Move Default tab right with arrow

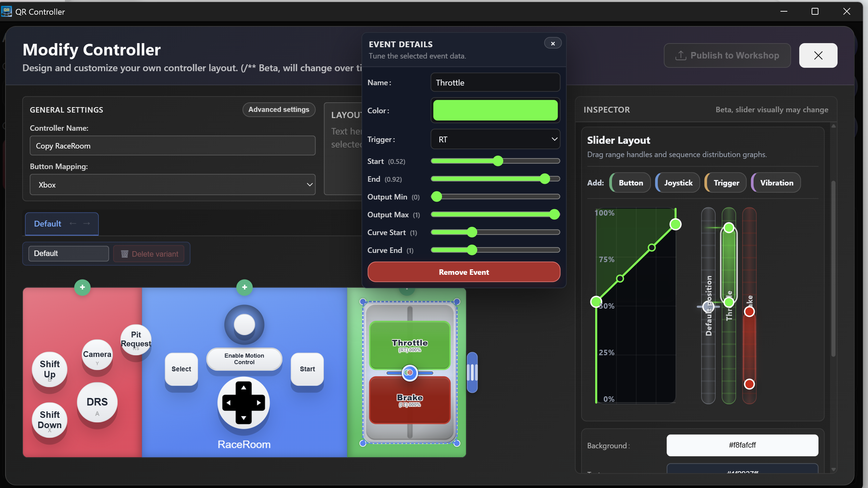[x=86, y=223]
